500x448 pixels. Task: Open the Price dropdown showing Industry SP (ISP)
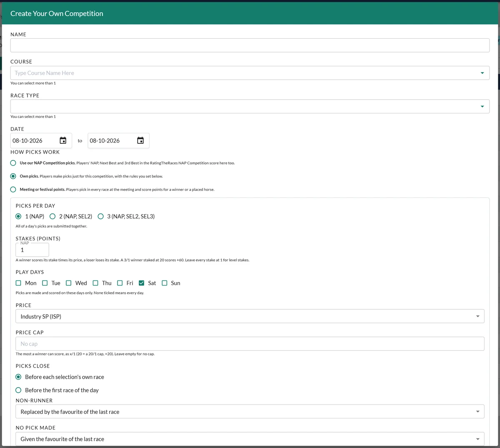[250, 316]
